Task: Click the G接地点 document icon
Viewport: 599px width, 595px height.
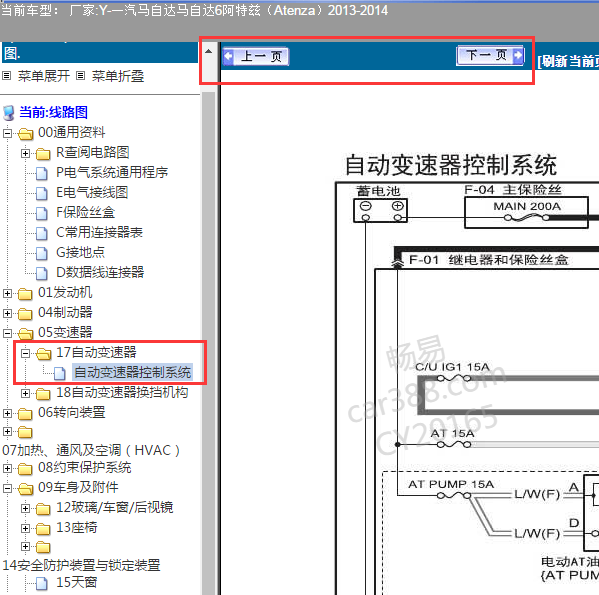Action: [42, 253]
